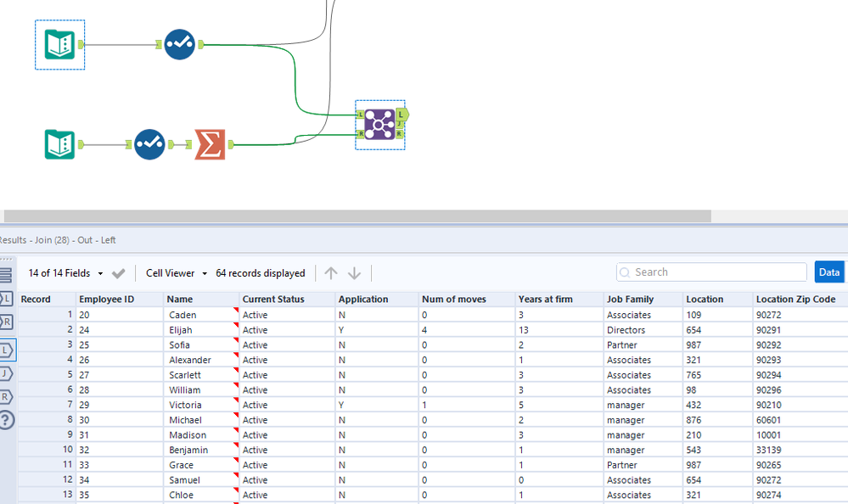
Task: Open the 14 of 14 Fields dropdown
Action: click(x=65, y=273)
